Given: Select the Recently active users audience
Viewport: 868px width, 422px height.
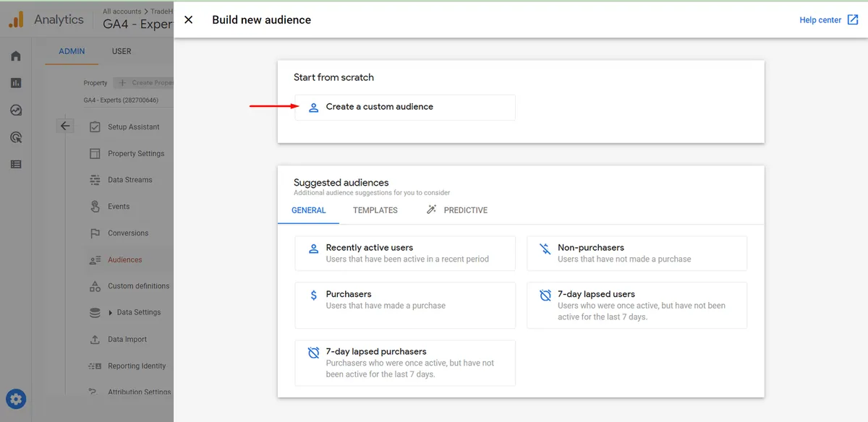Looking at the screenshot, I should [x=405, y=253].
